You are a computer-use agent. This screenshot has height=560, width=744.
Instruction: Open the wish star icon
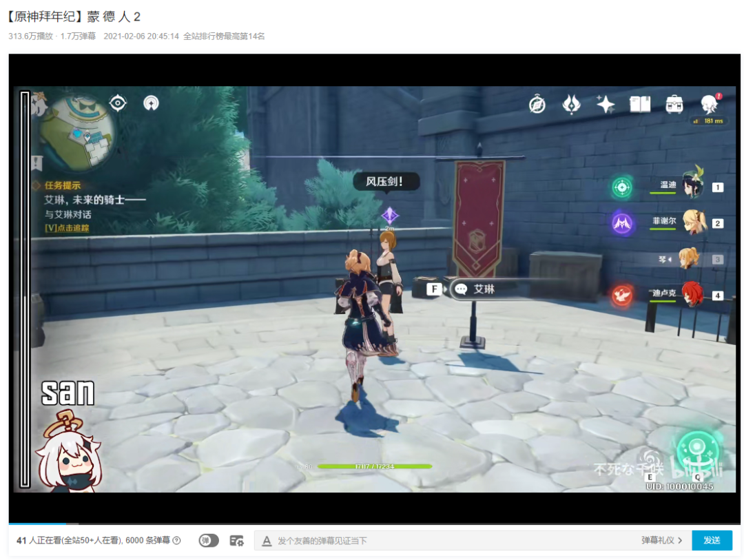pyautogui.click(x=606, y=104)
